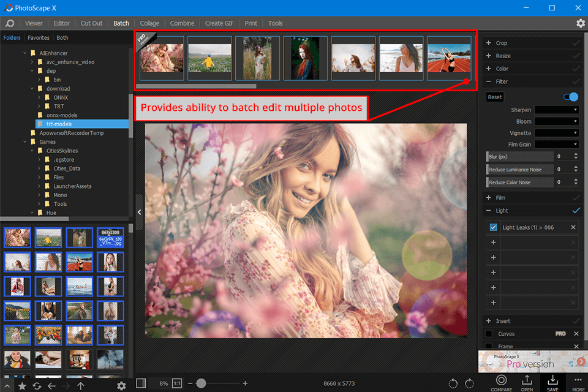
Task: Select the yellow jacket photo thumbnail in batch strip
Action: [209, 58]
